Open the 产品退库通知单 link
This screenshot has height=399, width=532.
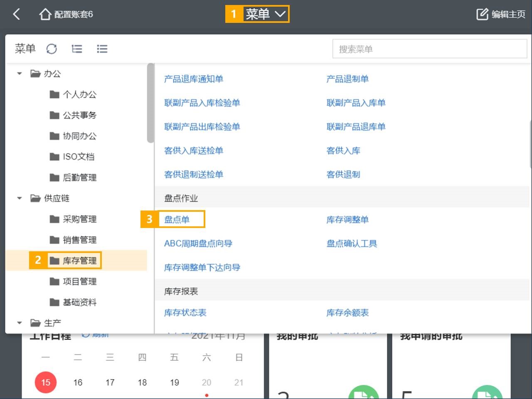tap(194, 79)
